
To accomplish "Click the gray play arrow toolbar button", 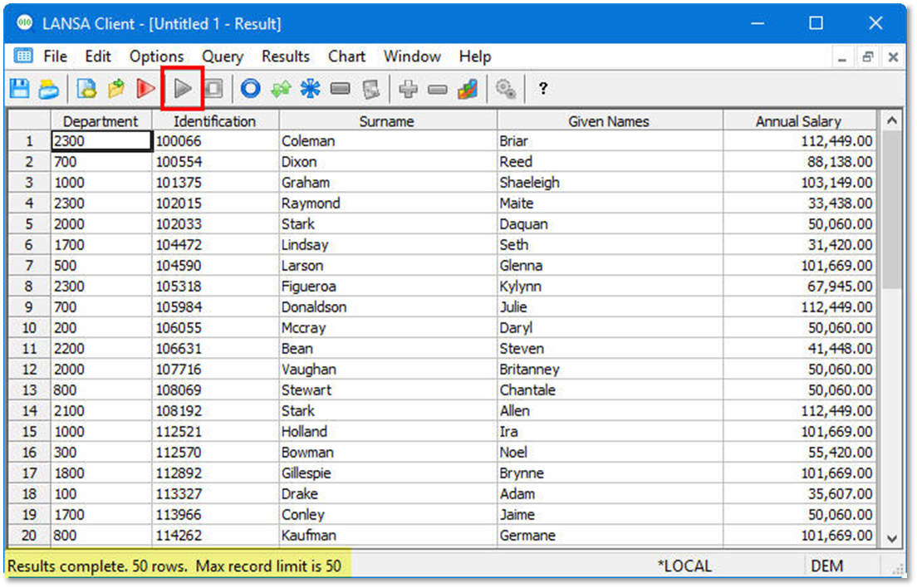I will 183,89.
